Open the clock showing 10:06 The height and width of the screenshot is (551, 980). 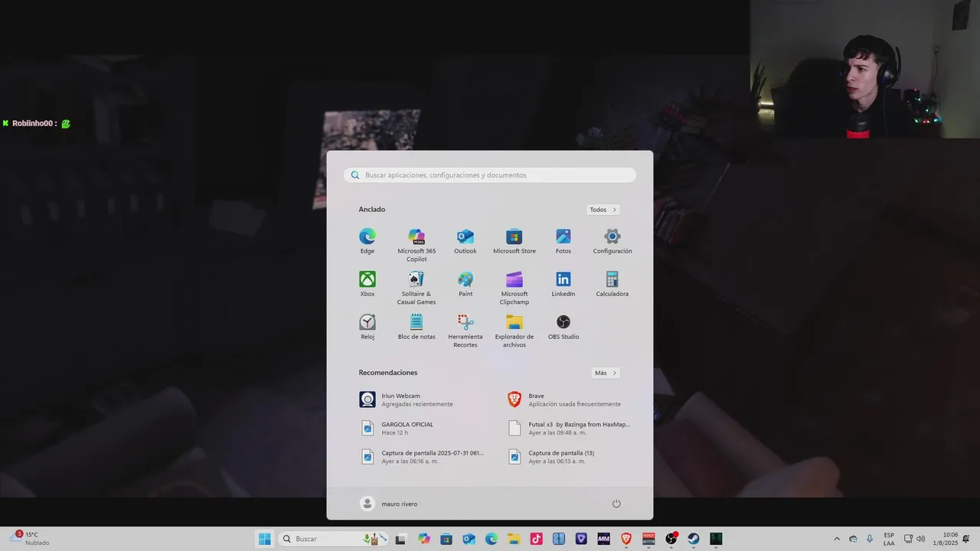[x=946, y=539]
